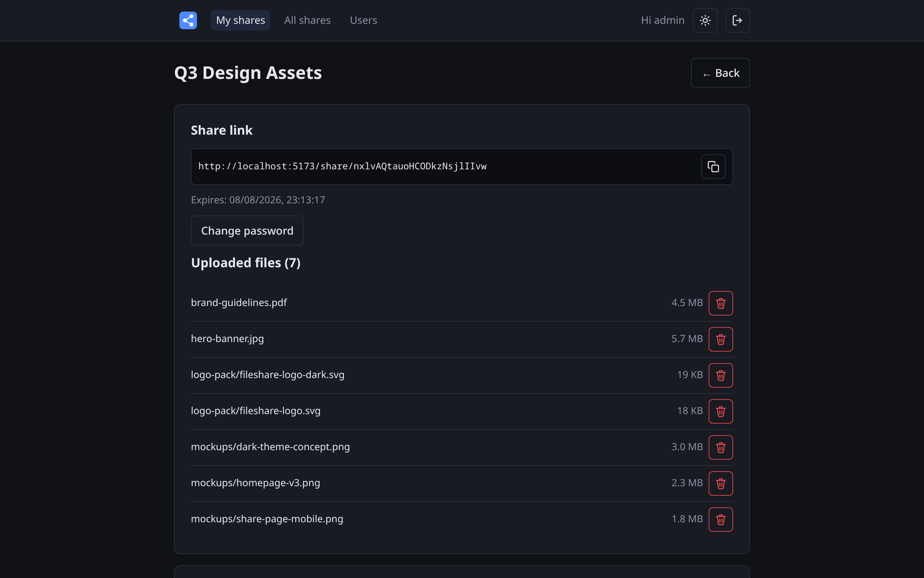Click hero-banner.jpg file name
The width and height of the screenshot is (924, 578).
227,339
